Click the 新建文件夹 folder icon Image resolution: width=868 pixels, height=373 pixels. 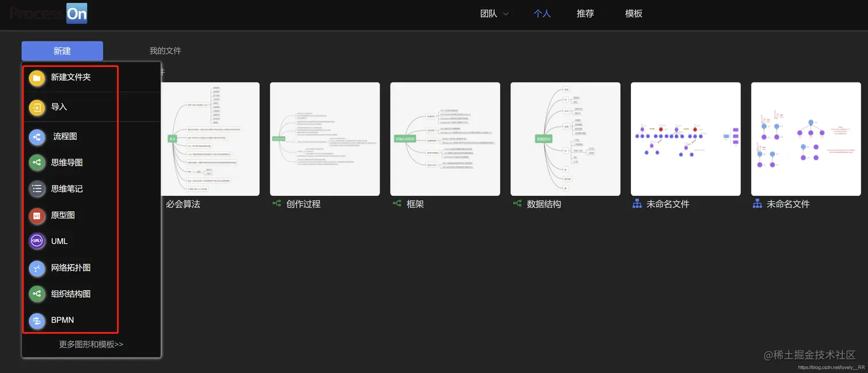point(37,77)
